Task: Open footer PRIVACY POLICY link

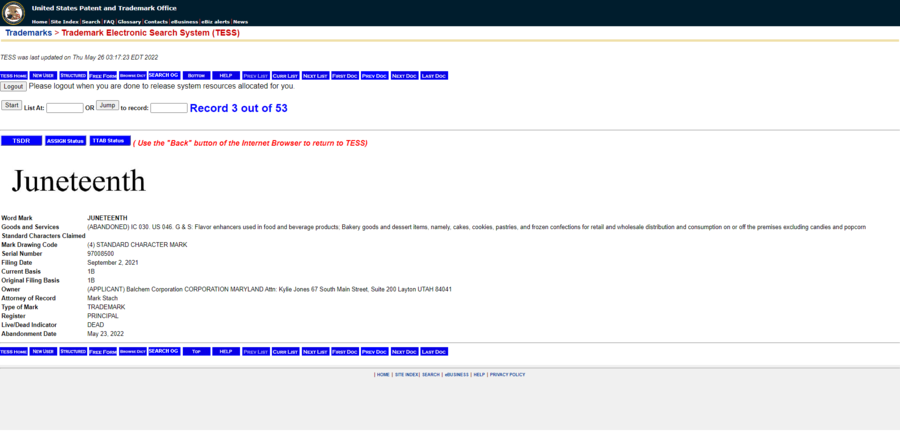Action: [507, 375]
